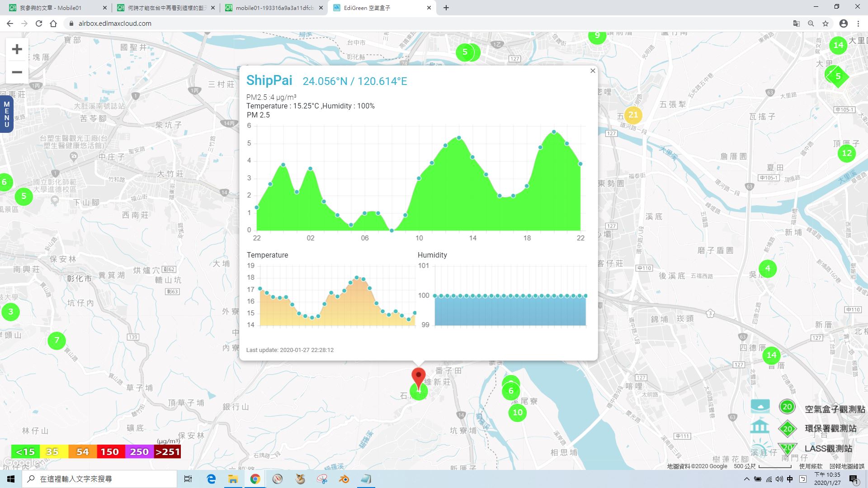The height and width of the screenshot is (488, 868).
Task: Select the green 10 sensor marker
Action: [518, 412]
